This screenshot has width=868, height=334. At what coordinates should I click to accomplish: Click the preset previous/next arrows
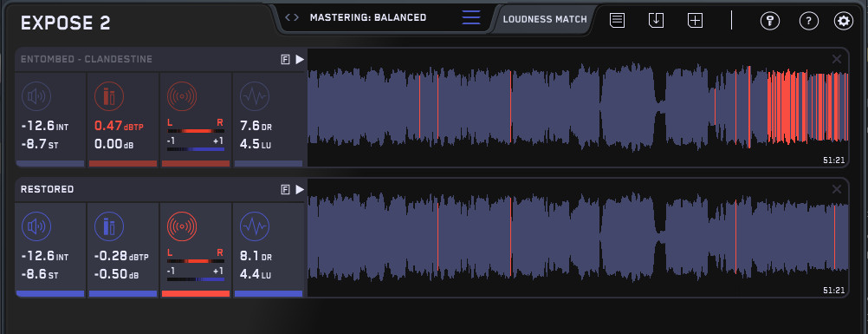pos(292,17)
